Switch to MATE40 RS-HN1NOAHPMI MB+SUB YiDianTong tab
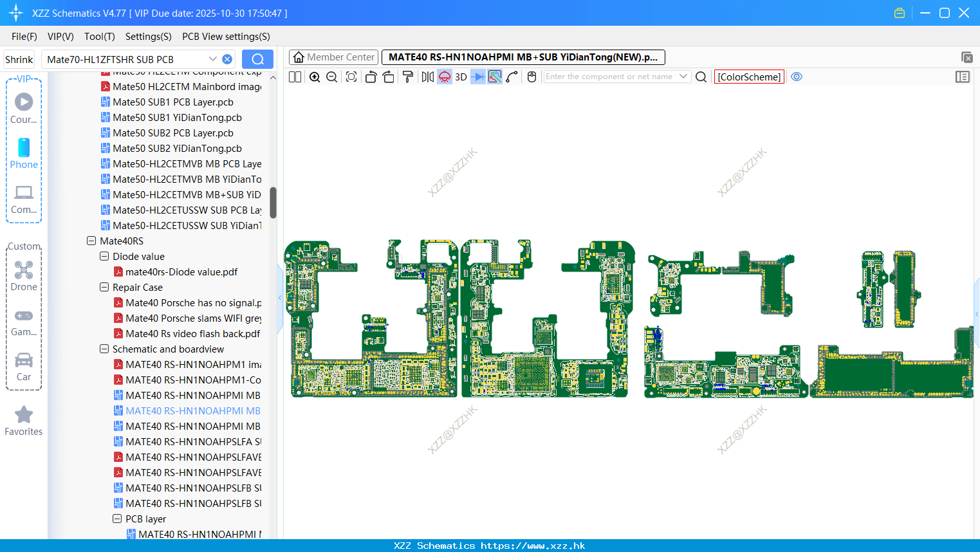This screenshot has height=552, width=980. point(523,57)
